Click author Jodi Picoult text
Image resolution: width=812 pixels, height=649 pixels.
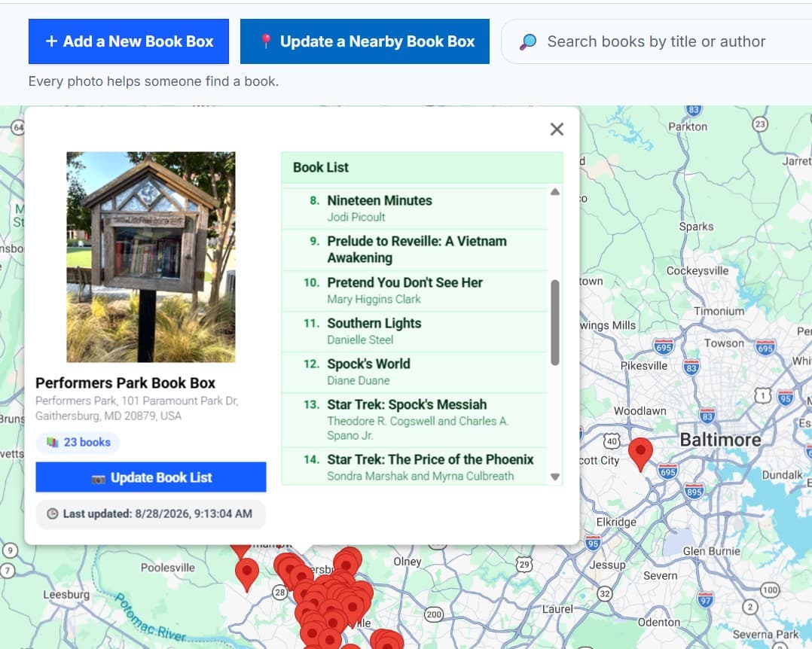356,218
